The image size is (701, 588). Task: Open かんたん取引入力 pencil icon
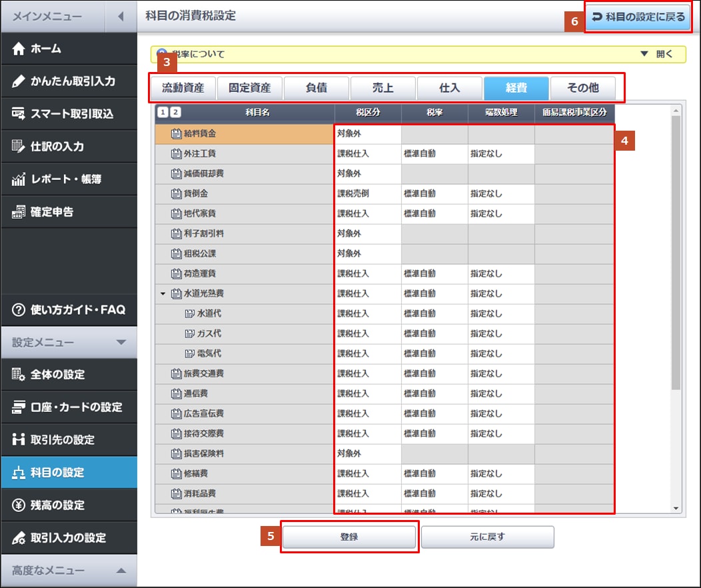pos(19,81)
